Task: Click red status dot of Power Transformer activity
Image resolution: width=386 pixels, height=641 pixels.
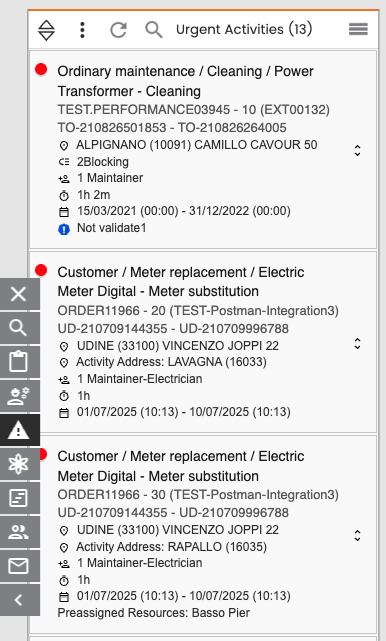Action: point(41,69)
